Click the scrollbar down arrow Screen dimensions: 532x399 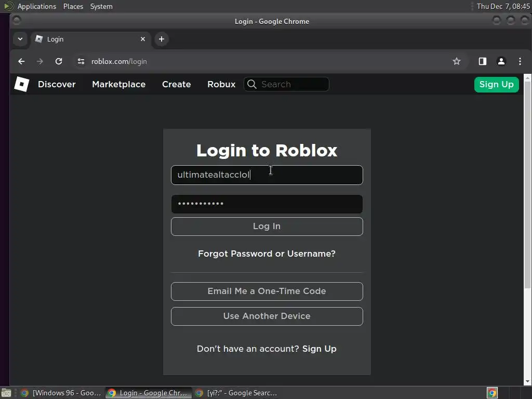pos(527,382)
